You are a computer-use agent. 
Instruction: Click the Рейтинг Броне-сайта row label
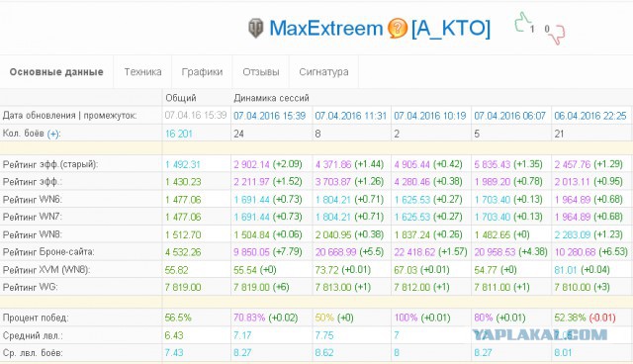coord(48,252)
